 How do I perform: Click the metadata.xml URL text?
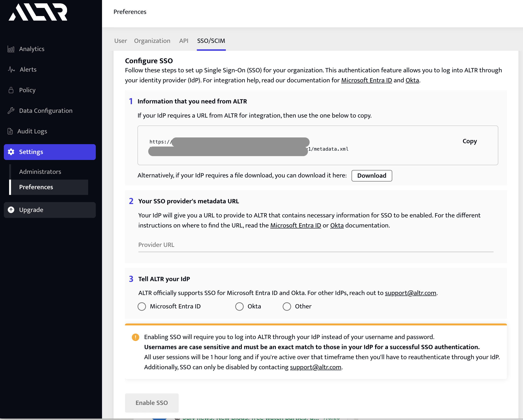tap(328, 149)
